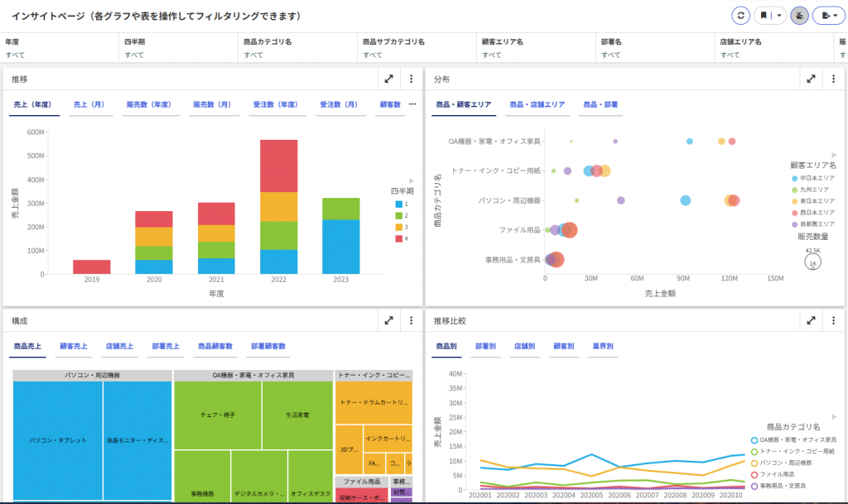Viewport: 848px width, 504px height.
Task: Switch to the 顧客数 tab
Action: [x=390, y=105]
